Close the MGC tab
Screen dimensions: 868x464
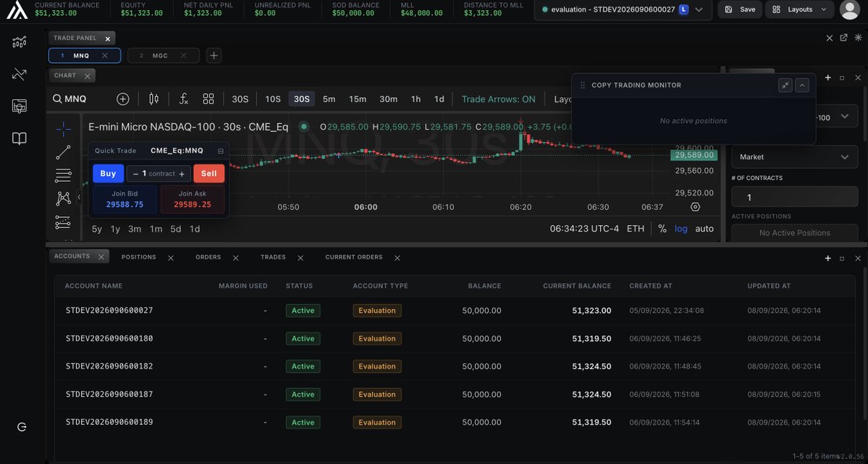click(x=182, y=55)
